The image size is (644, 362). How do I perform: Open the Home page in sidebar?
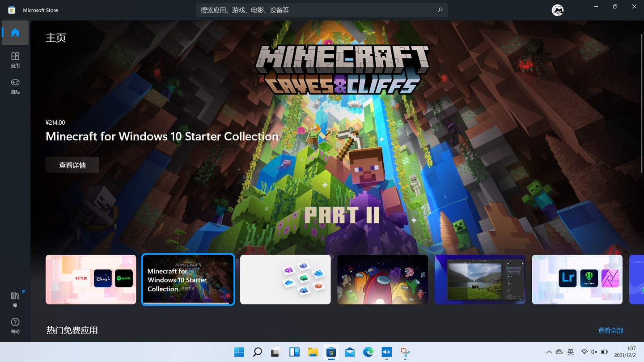click(x=15, y=33)
